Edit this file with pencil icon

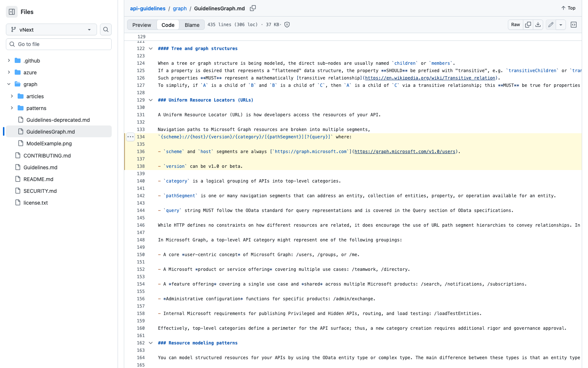click(551, 25)
